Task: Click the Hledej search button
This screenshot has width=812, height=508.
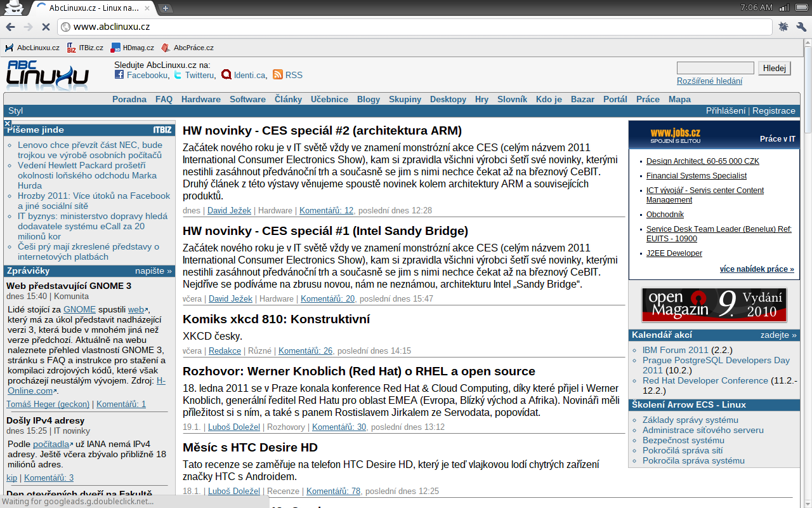Action: tap(775, 68)
